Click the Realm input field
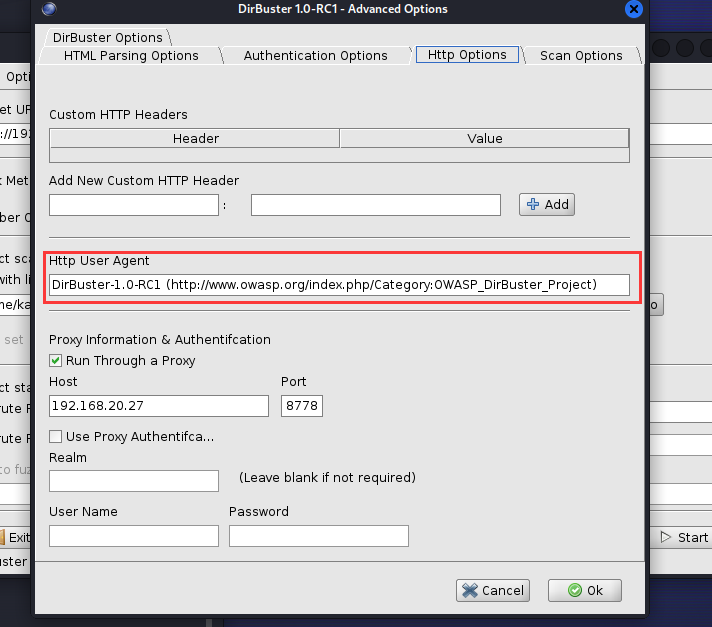712x627 pixels. (x=134, y=481)
